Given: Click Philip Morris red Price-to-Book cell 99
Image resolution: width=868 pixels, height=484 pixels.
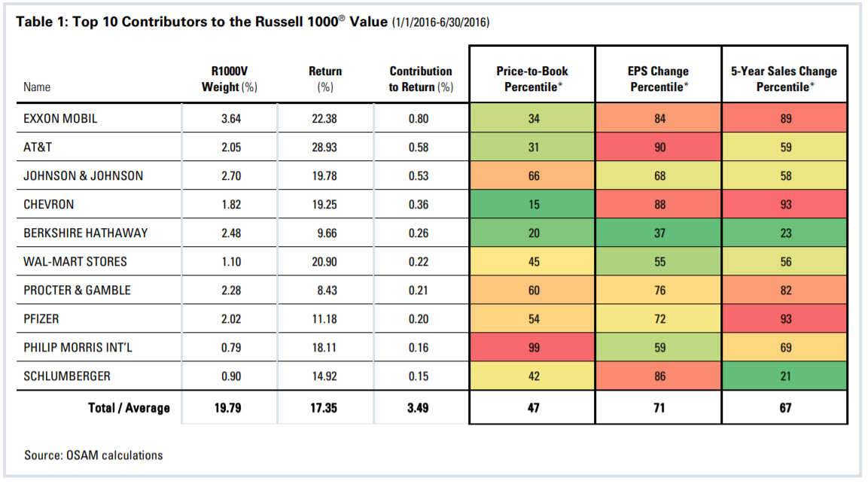Looking at the screenshot, I should [x=531, y=347].
